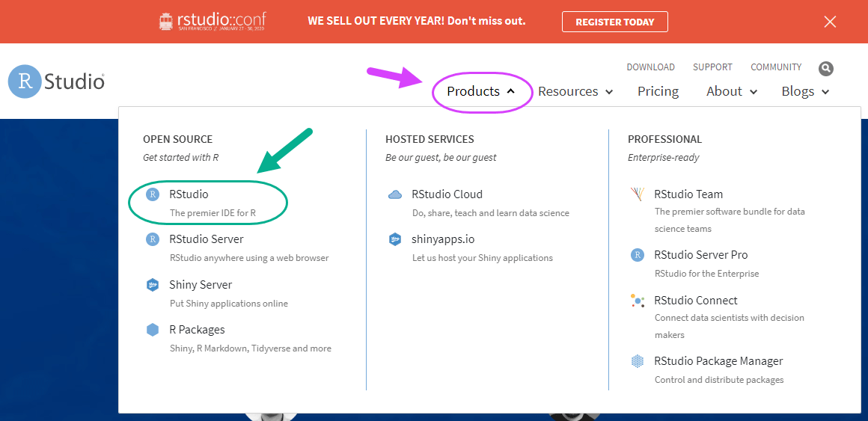Click the shinyapps.io hexagon icon
This screenshot has width=868, height=421.
click(x=394, y=239)
